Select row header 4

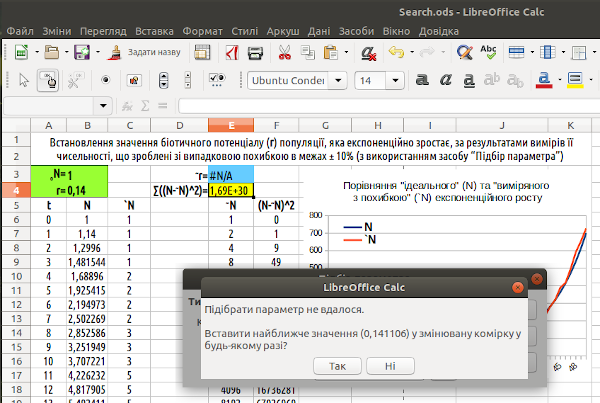(16, 190)
